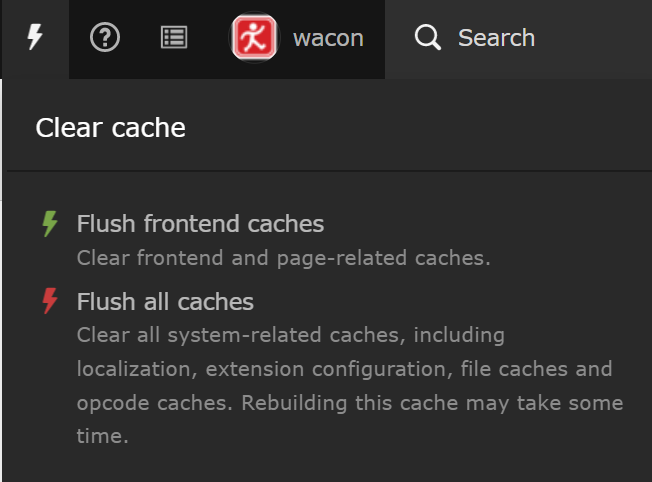Screen dimensions: 652x482
Task: Click the red Flush all caches bolt
Action: [50, 301]
